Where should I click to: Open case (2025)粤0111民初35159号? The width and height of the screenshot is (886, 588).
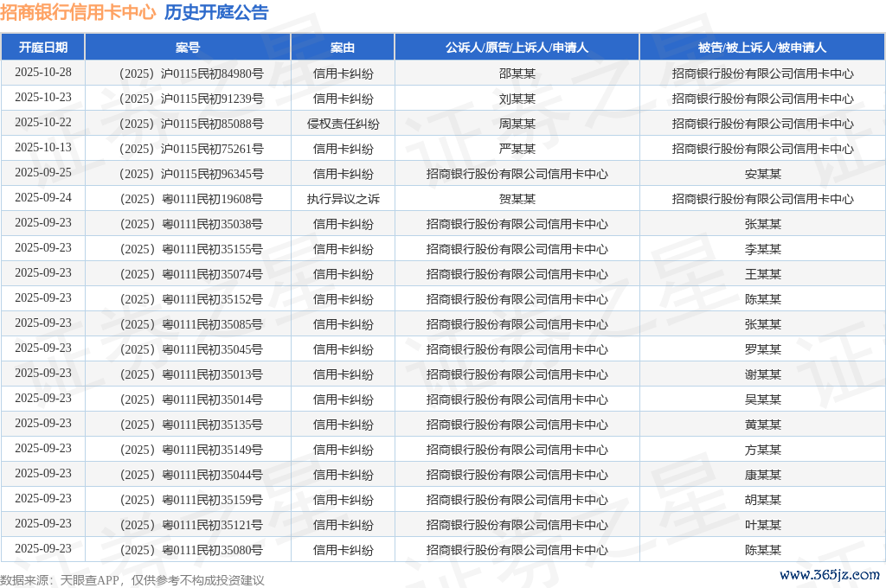pos(188,500)
